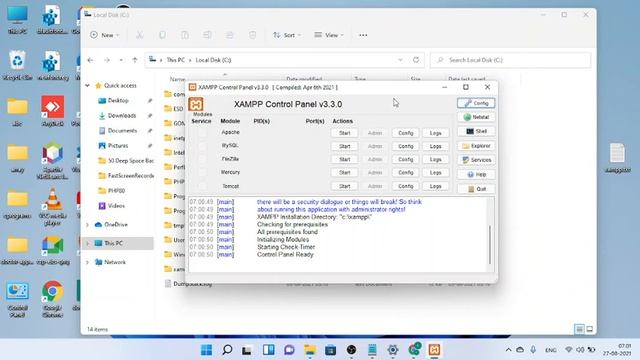Quit the XAMPP Control Panel
Screen dimensions: 640x360
point(476,189)
